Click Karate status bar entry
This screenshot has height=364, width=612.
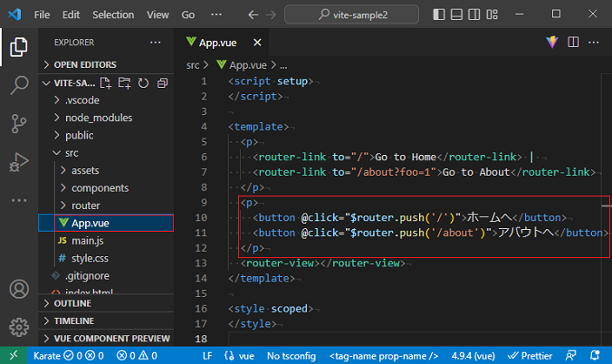[x=69, y=356]
